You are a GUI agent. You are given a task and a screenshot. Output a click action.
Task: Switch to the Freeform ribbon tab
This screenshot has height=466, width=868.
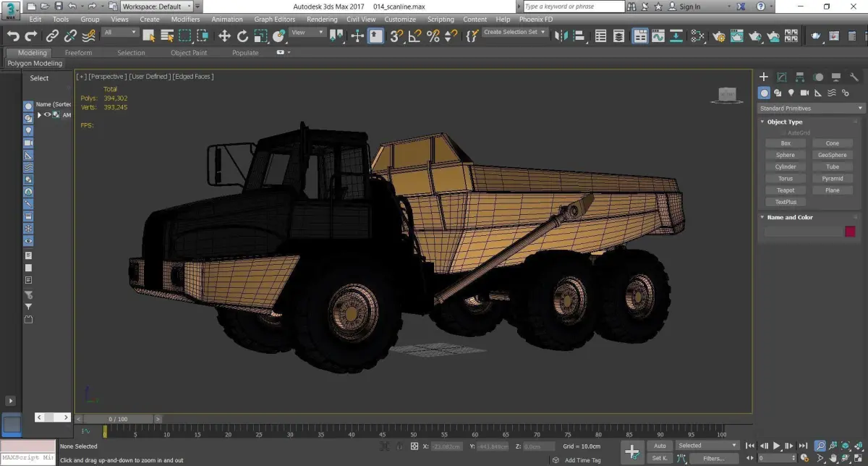click(x=78, y=53)
